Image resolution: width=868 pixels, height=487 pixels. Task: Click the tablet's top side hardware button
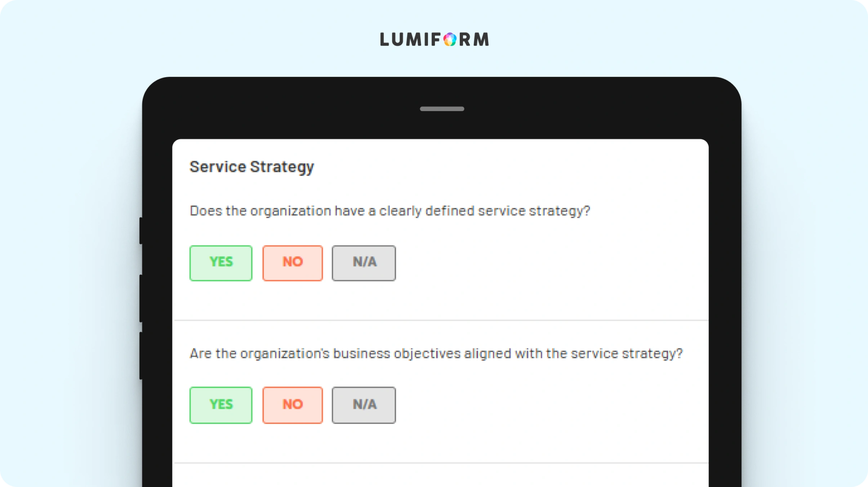pyautogui.click(x=141, y=231)
